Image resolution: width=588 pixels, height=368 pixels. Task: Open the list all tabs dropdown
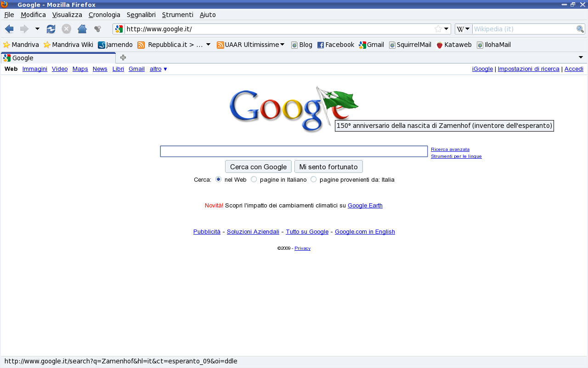pyautogui.click(x=581, y=57)
